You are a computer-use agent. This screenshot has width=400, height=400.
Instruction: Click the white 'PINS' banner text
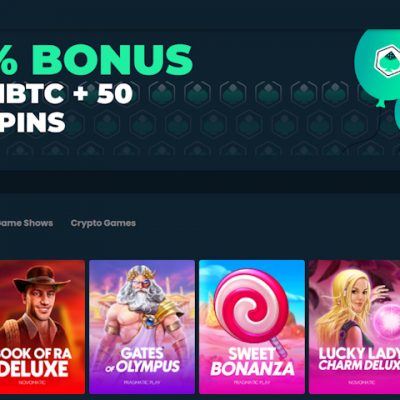[x=32, y=122]
